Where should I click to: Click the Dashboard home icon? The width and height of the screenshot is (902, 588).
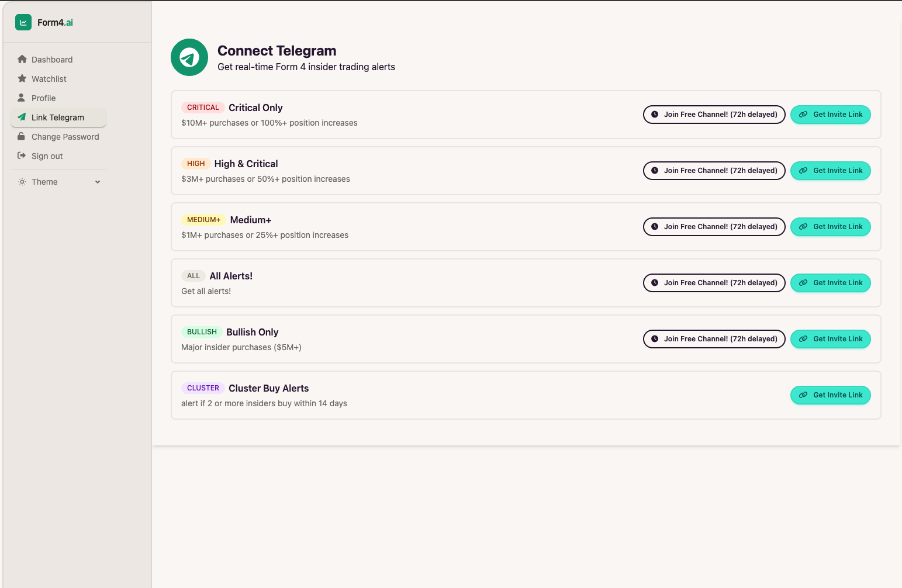22,59
